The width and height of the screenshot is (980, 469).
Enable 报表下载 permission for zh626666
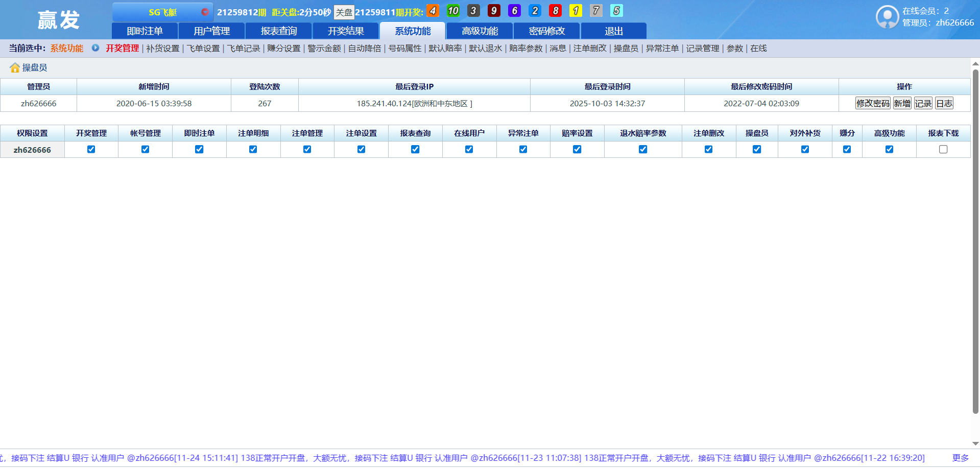point(943,150)
